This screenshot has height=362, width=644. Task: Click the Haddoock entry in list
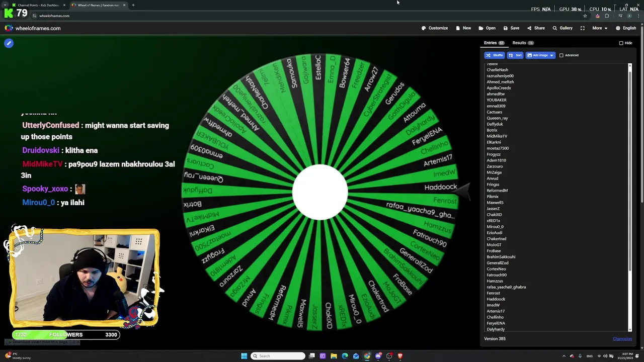pos(496,299)
